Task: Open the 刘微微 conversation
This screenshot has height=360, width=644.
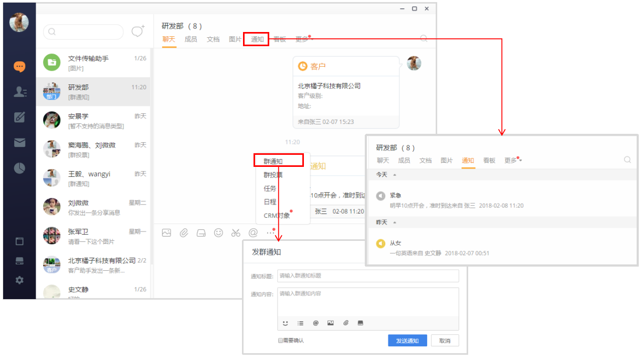Action: pyautogui.click(x=93, y=207)
